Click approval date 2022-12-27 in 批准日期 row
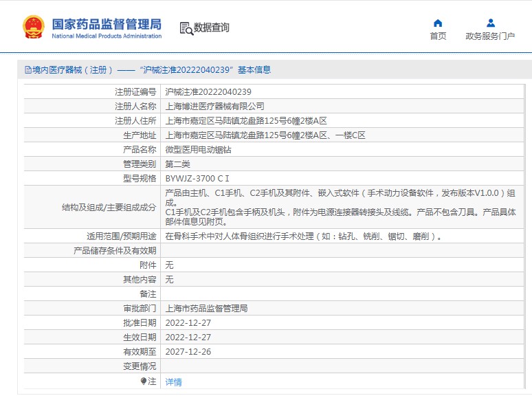The image size is (532, 398). click(188, 322)
